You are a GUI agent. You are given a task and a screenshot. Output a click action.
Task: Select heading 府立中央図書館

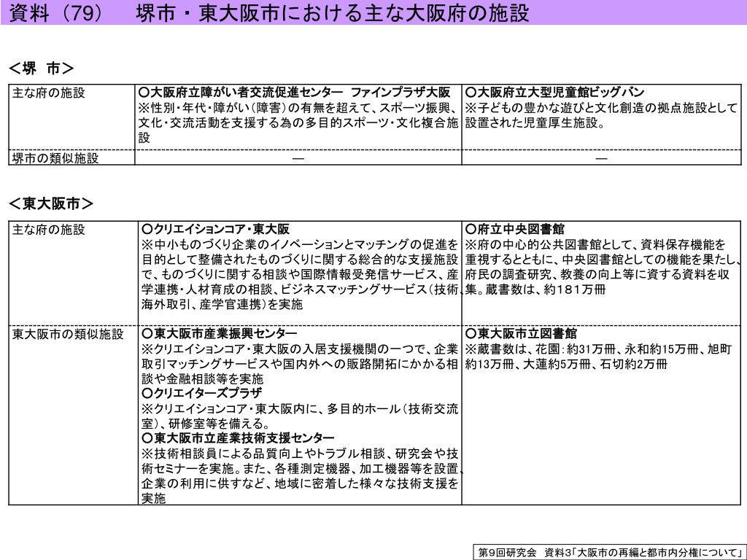514,230
